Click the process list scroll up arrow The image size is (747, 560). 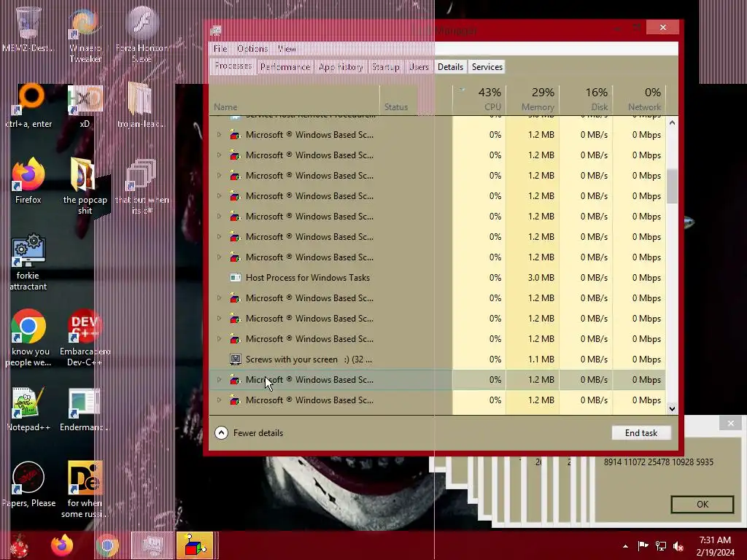pyautogui.click(x=672, y=122)
